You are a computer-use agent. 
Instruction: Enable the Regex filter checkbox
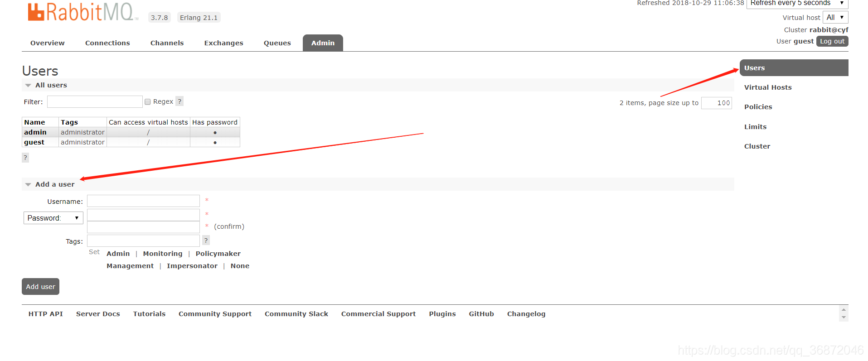[x=148, y=102]
